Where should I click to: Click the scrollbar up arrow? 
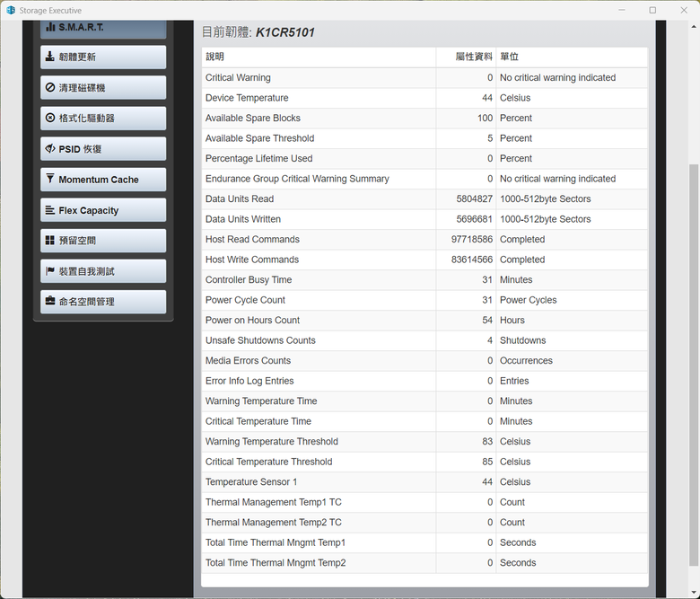(x=694, y=26)
